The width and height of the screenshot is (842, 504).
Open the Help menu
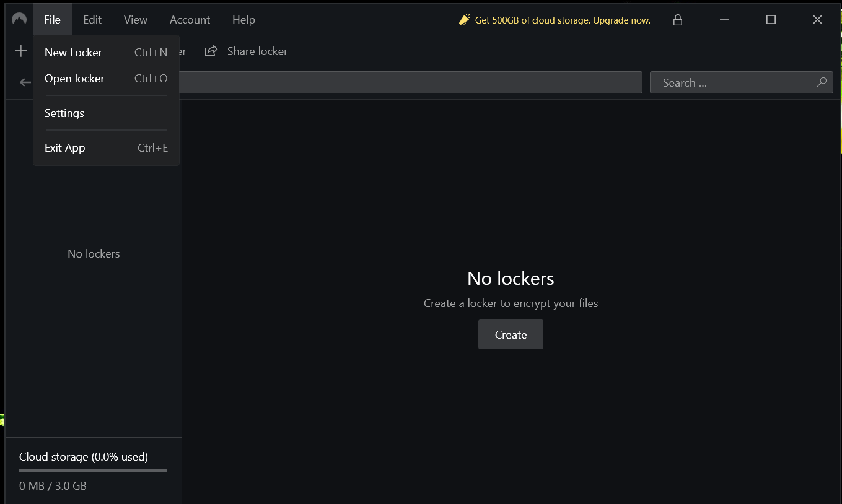tap(243, 19)
